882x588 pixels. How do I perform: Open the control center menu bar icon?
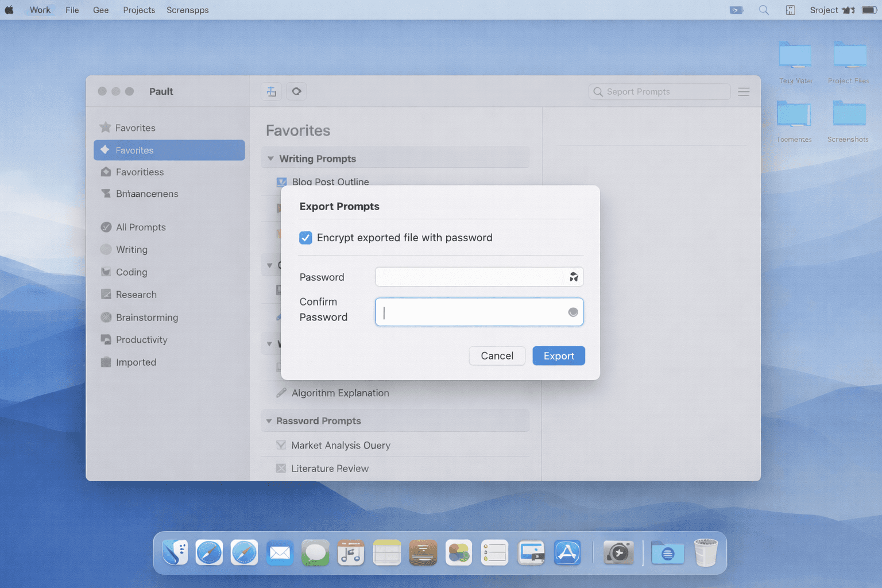tap(791, 10)
